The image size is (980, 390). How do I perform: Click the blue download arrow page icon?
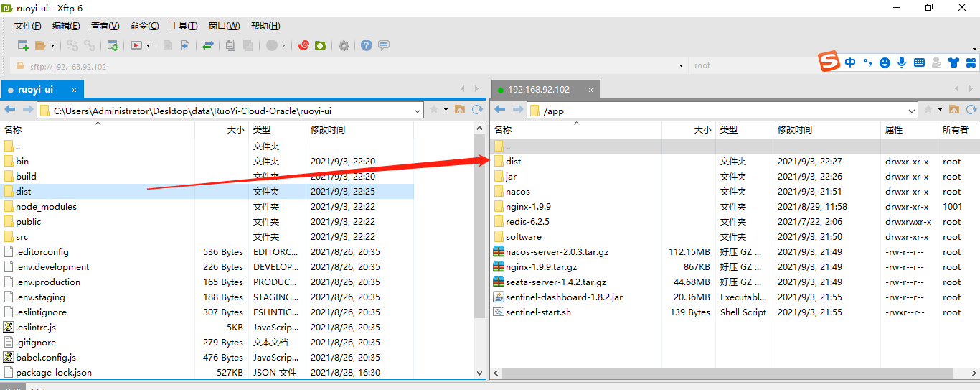184,45
